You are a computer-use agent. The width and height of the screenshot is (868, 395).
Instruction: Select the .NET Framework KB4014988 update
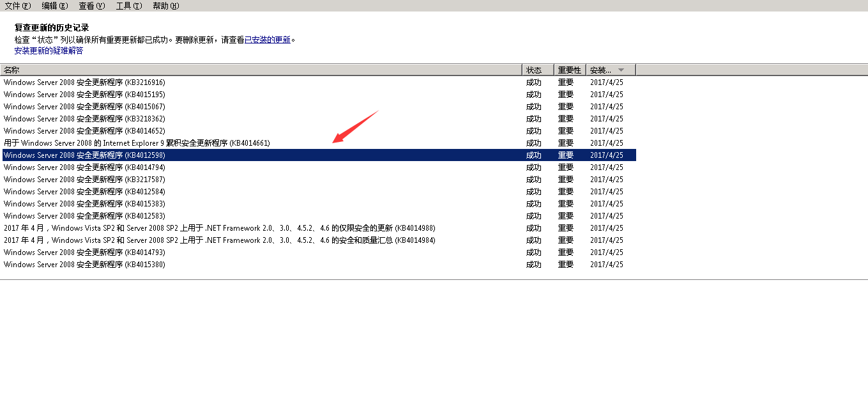(x=220, y=228)
